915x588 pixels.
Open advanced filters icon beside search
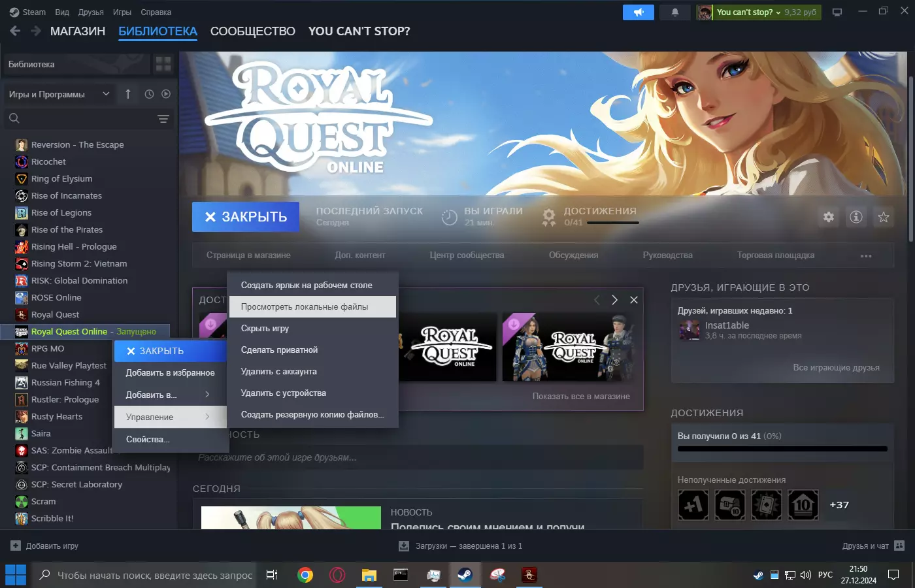(x=163, y=118)
